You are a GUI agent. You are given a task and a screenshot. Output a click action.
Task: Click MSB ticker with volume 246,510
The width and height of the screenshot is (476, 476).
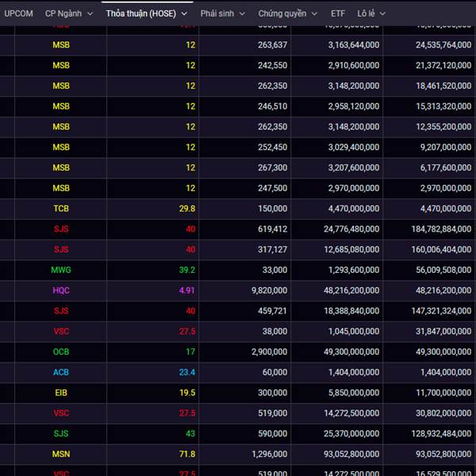61,106
